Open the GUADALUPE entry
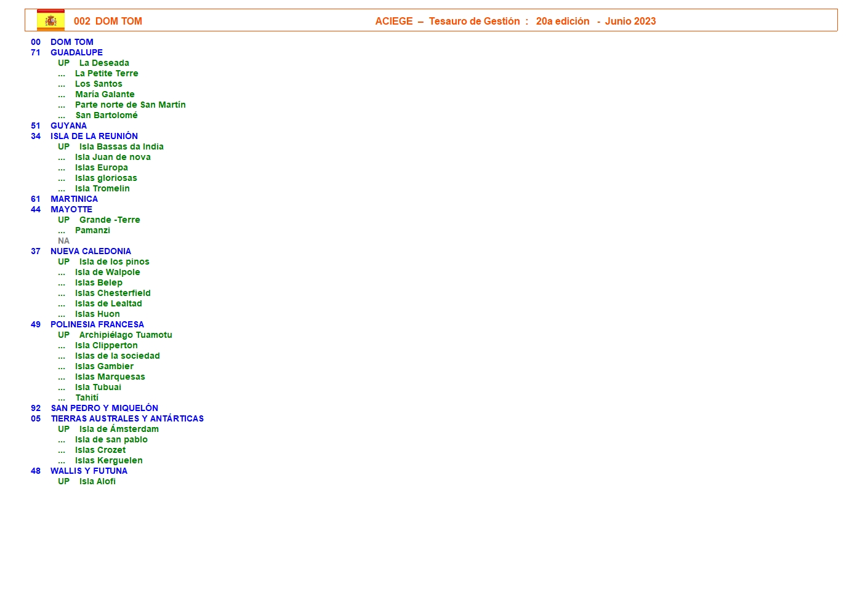 (76, 52)
